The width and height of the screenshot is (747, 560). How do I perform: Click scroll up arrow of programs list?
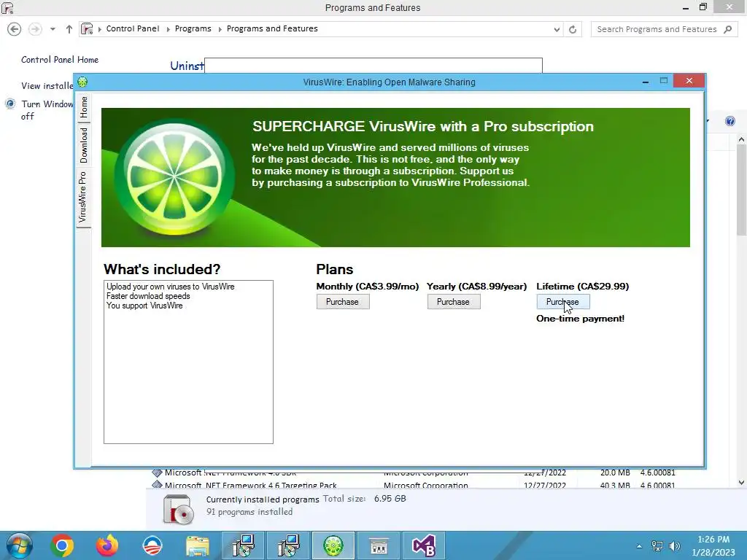tap(741, 139)
